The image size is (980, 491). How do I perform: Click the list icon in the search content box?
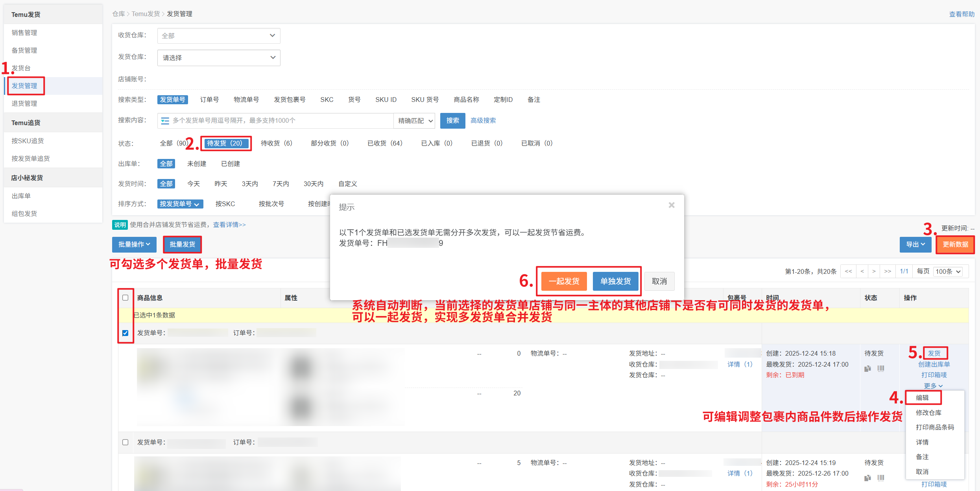165,121
